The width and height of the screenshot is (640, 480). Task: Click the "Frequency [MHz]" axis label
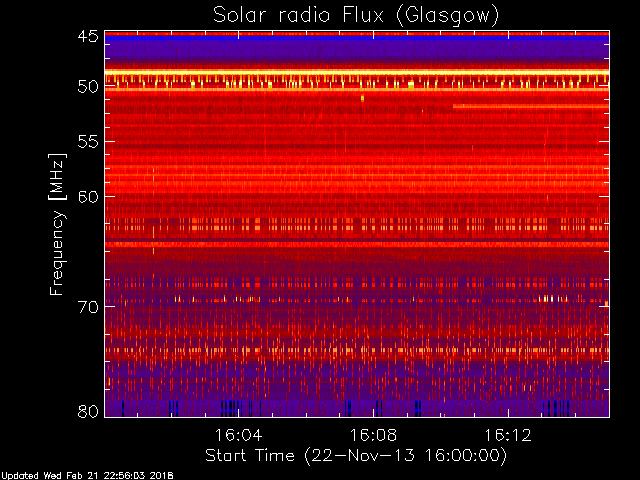pos(57,224)
